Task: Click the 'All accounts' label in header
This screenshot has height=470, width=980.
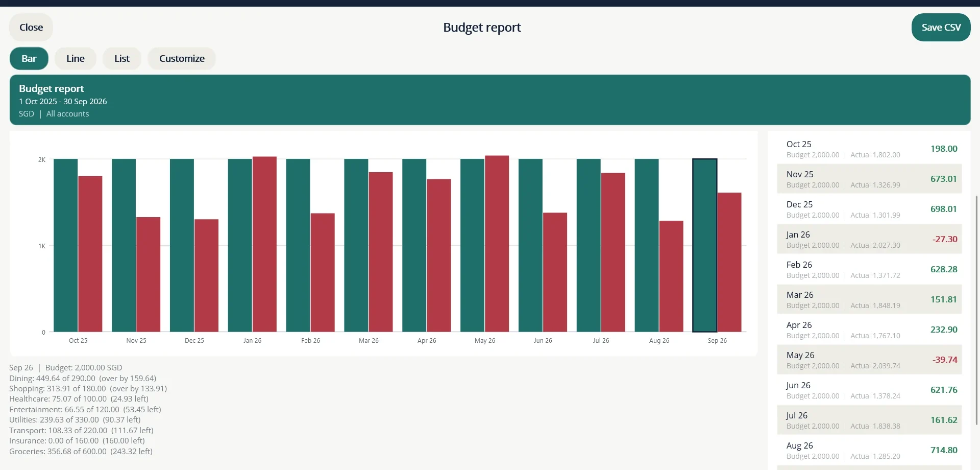Action: point(67,114)
